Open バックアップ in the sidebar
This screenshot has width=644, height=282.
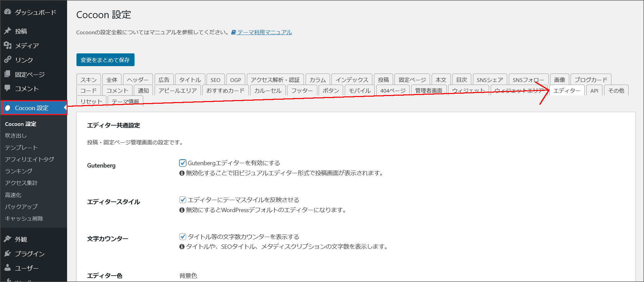pyautogui.click(x=21, y=206)
